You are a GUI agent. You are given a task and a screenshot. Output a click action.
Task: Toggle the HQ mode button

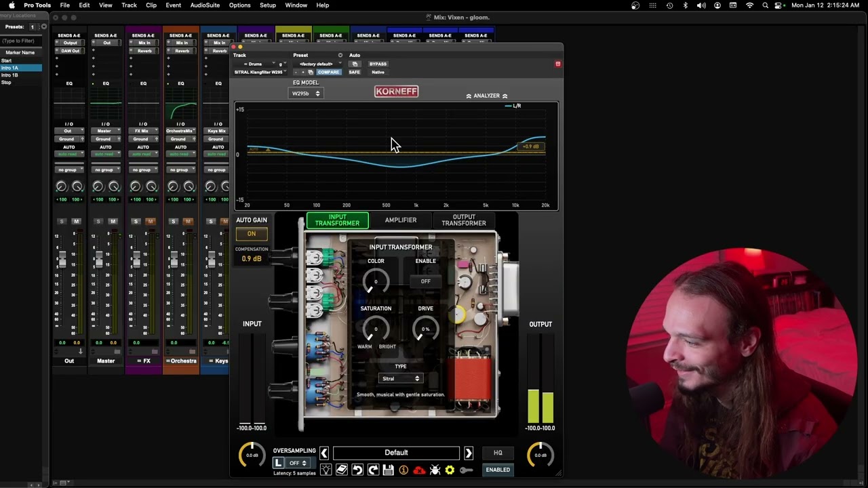point(498,453)
